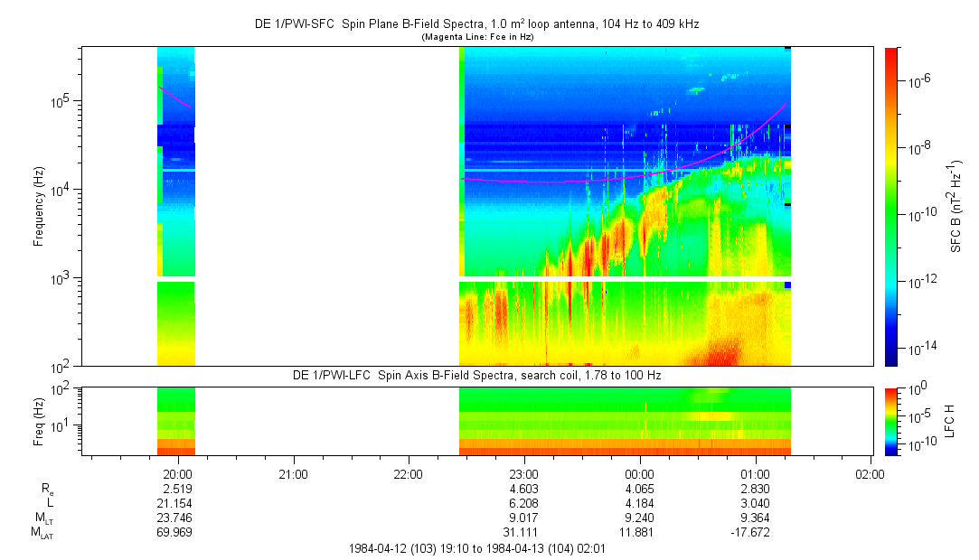Click the spin axis search coil panel title
979x560 pixels.
(x=476, y=375)
